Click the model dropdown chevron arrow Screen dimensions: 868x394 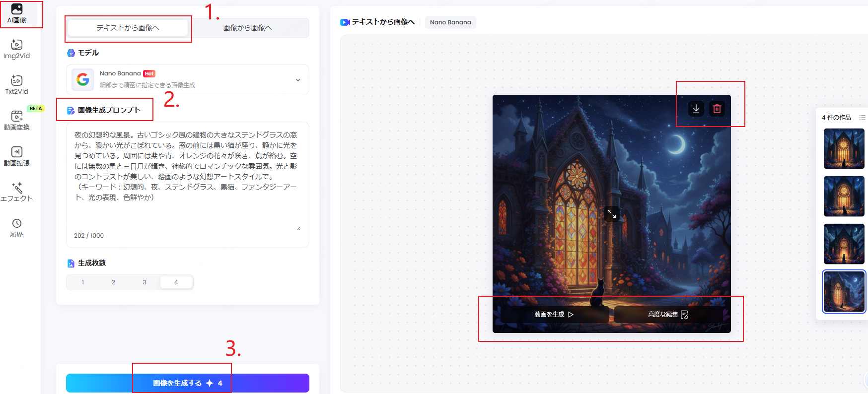298,80
